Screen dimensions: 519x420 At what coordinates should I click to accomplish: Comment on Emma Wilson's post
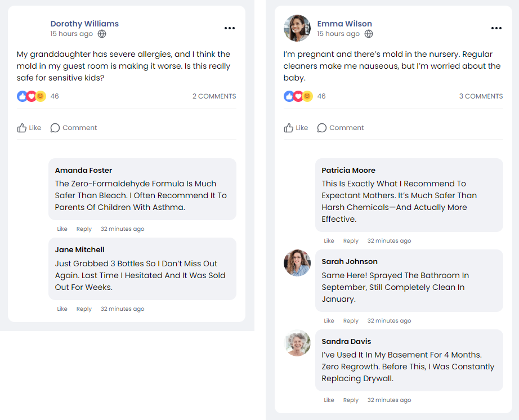point(341,128)
